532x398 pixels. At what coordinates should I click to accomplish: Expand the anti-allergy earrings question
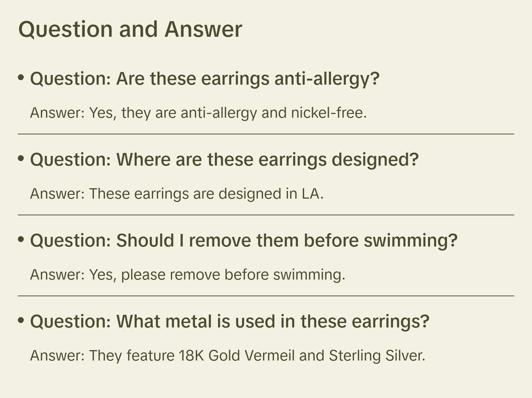click(x=204, y=79)
